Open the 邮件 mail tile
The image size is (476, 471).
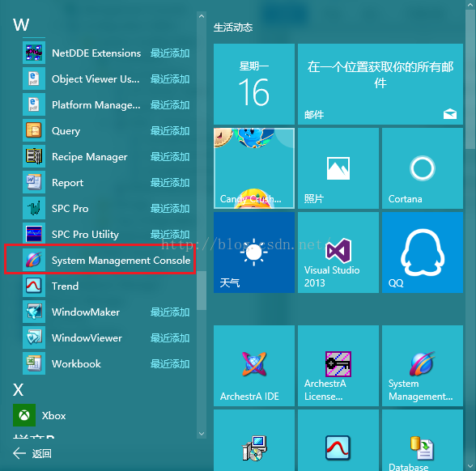click(x=380, y=84)
